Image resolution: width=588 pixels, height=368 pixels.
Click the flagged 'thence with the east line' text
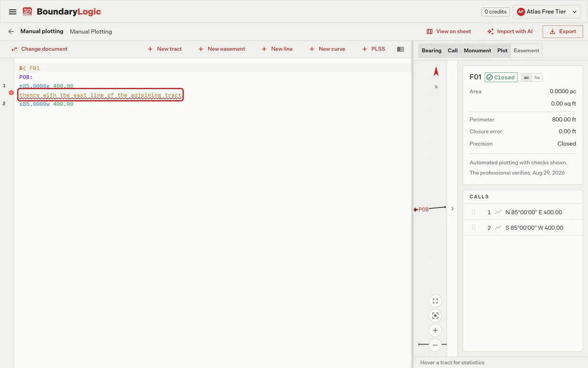(101, 95)
